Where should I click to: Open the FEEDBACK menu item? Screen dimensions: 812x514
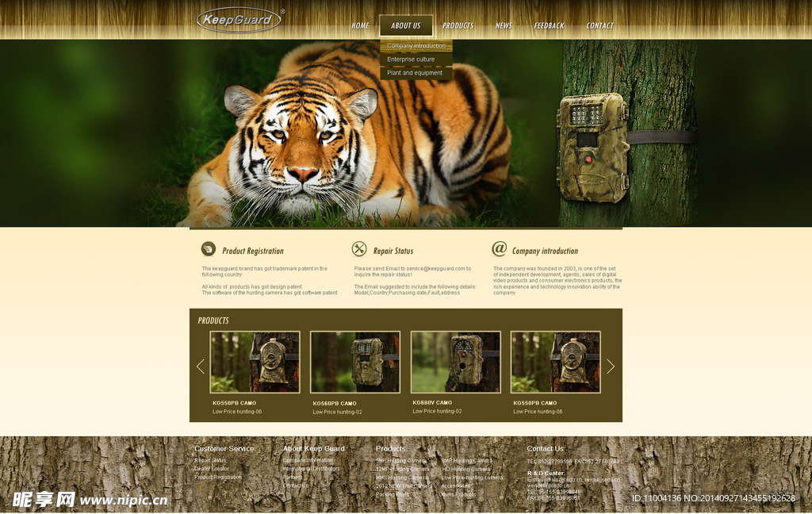click(x=549, y=25)
